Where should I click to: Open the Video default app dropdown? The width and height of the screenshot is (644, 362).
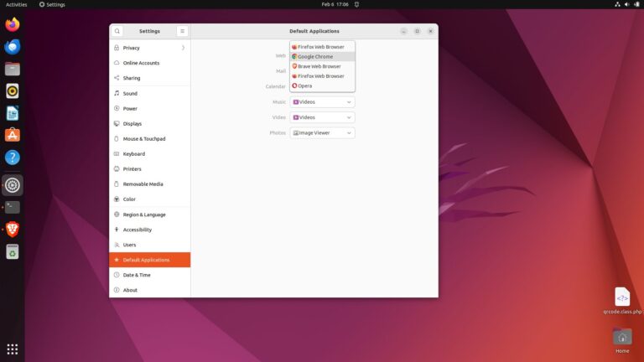(322, 117)
